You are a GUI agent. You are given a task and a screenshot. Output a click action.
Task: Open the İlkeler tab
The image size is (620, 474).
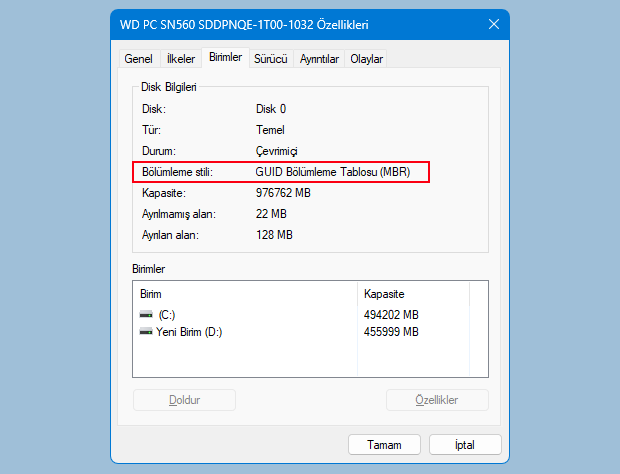pos(181,59)
